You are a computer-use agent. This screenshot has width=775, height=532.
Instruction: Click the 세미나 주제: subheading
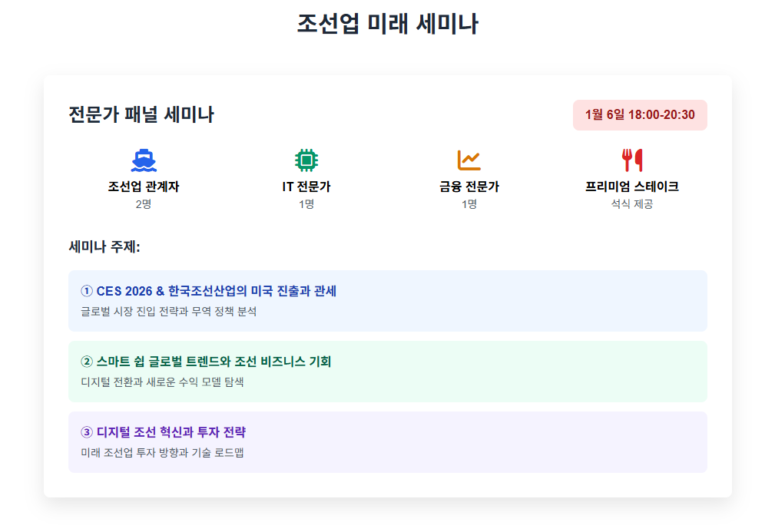[104, 246]
